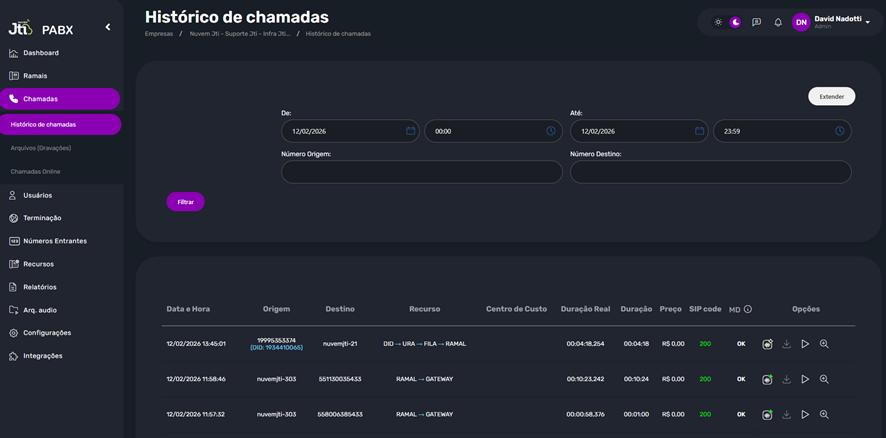Expand the Configurações sidebar menu

47,333
